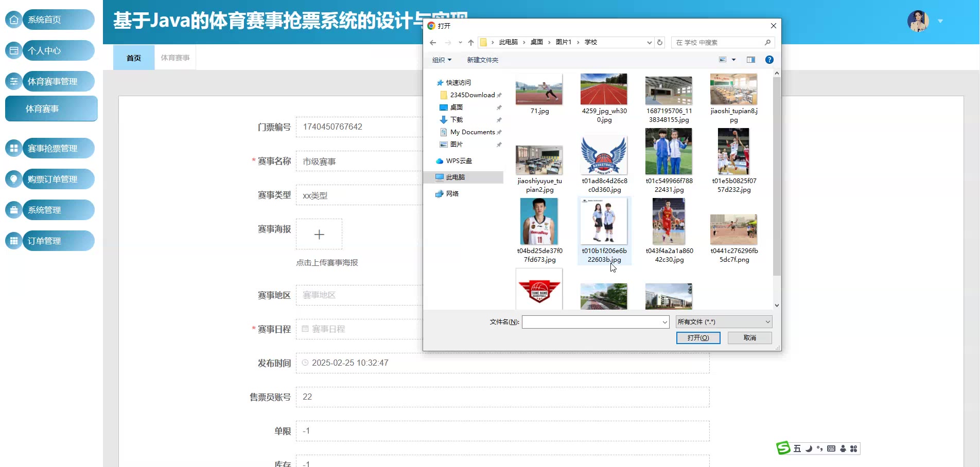Click the card icon beside 个人中心

pyautogui.click(x=14, y=50)
